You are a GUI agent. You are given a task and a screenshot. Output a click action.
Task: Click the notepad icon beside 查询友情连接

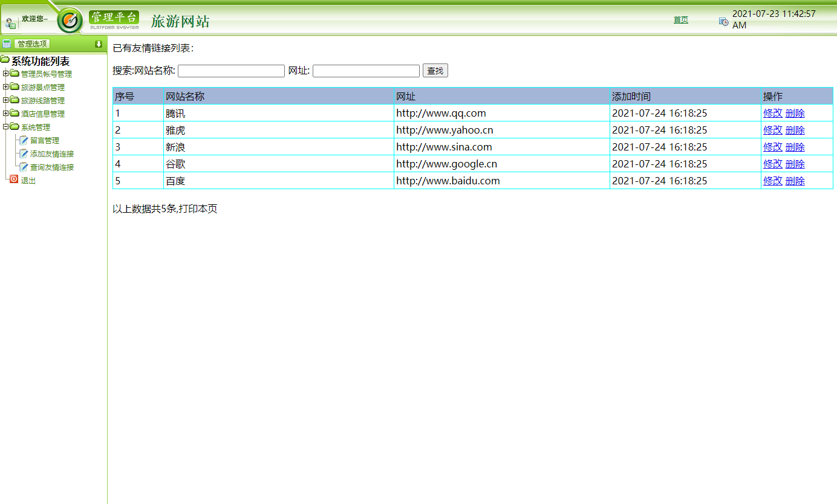(24, 167)
